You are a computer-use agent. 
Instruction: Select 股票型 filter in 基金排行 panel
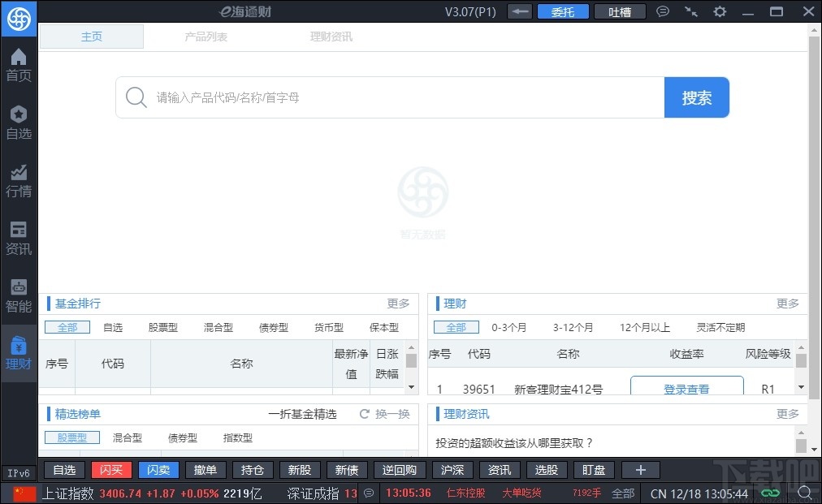click(164, 327)
